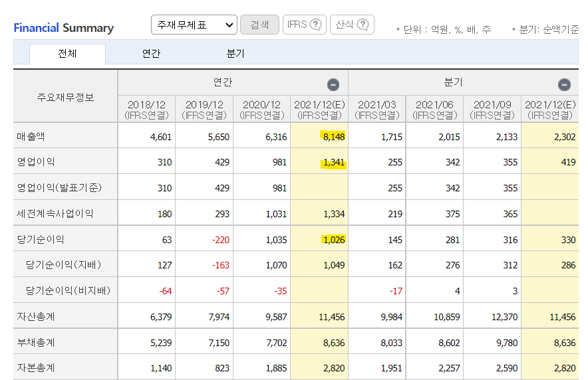Click the 2021/12(E) controlling income 1,049
Image resolution: width=588 pixels, height=380 pixels.
point(334,265)
